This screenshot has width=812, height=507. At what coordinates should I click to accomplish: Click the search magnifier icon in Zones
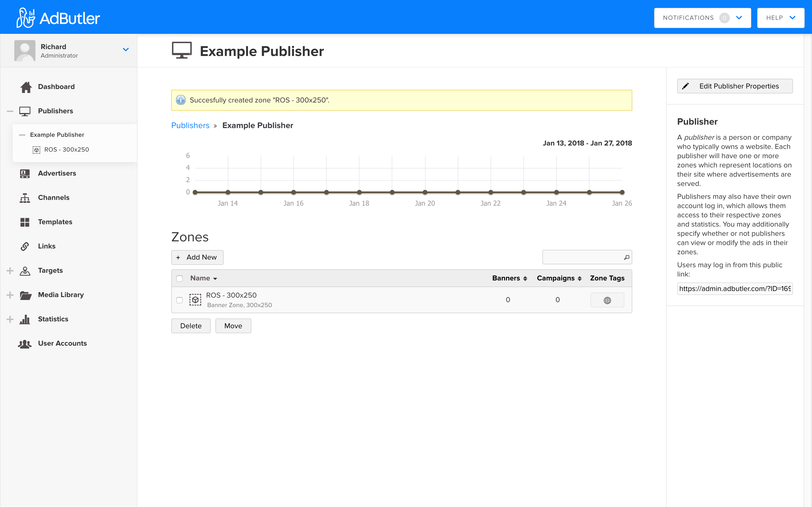click(x=626, y=257)
